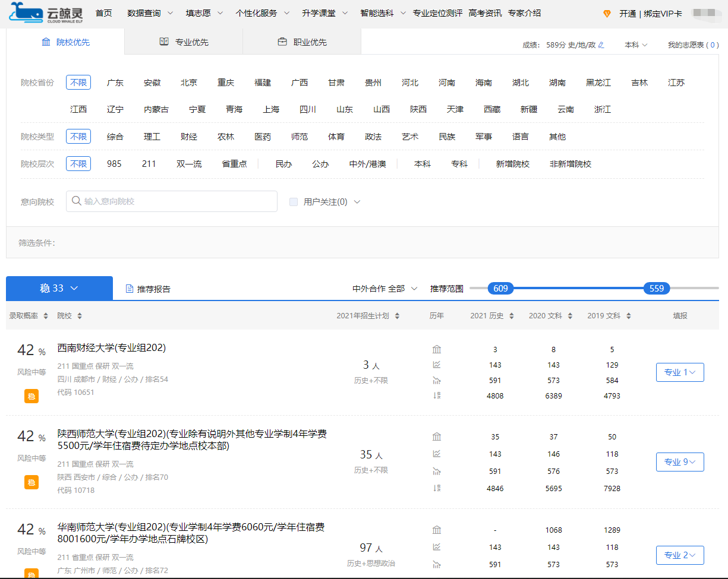Select 师范 in 院校类型 filter
The width and height of the screenshot is (728, 579).
[x=300, y=137]
